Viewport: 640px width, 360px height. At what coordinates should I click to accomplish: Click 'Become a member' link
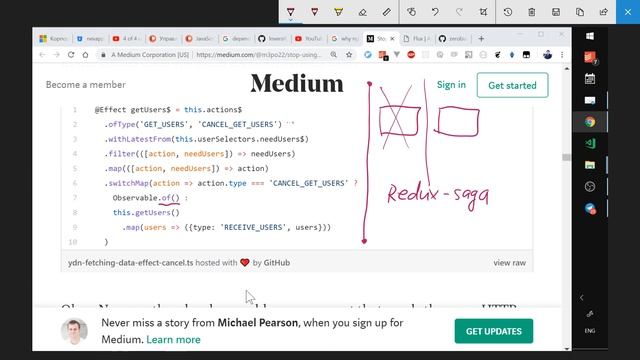pyautogui.click(x=86, y=85)
